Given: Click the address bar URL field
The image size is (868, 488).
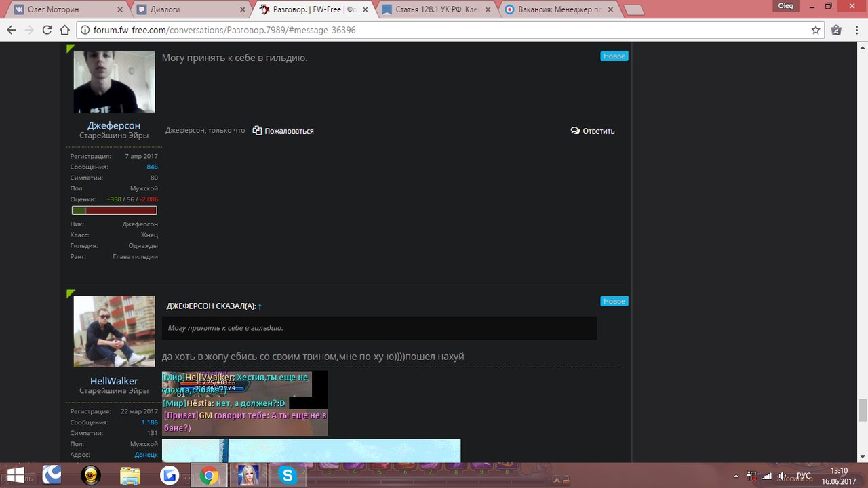Looking at the screenshot, I should [x=441, y=30].
